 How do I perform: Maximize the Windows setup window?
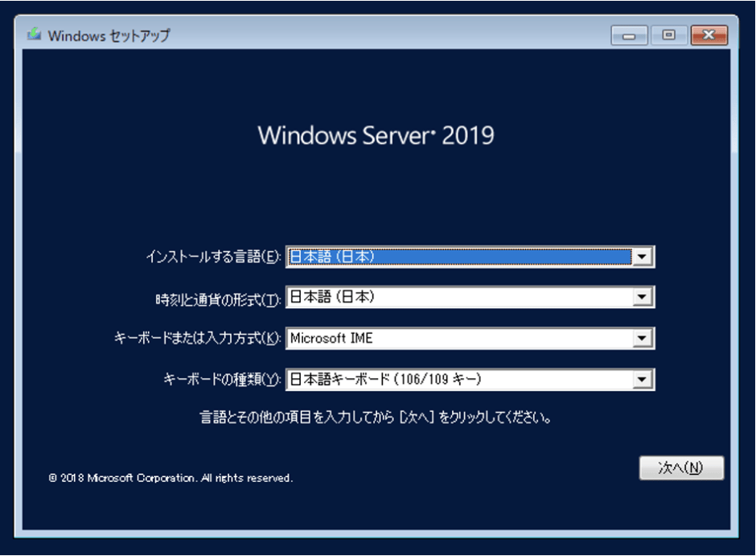668,35
